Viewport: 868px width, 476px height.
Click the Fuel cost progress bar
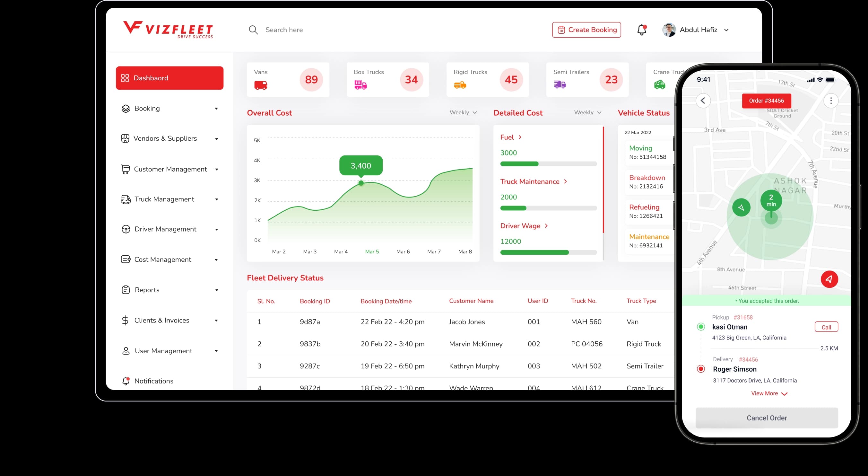click(548, 164)
